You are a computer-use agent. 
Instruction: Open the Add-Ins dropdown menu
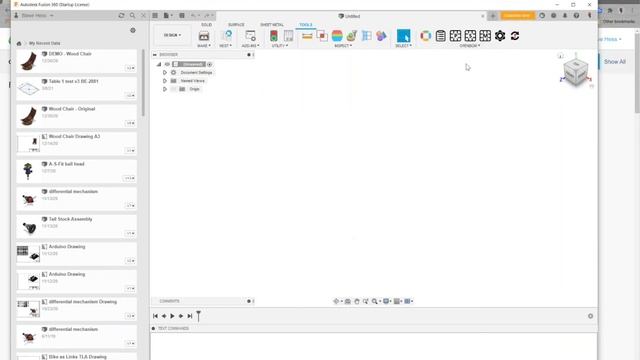[250, 46]
